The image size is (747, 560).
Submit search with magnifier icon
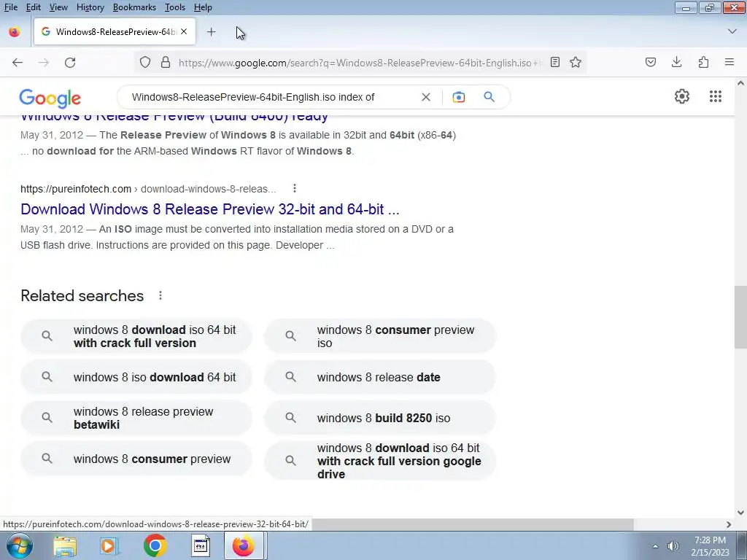point(489,97)
